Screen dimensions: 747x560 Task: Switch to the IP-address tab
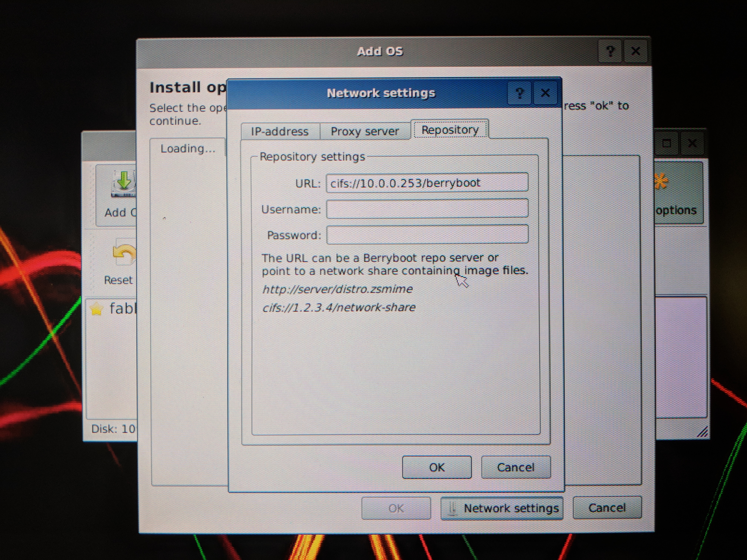[280, 131]
